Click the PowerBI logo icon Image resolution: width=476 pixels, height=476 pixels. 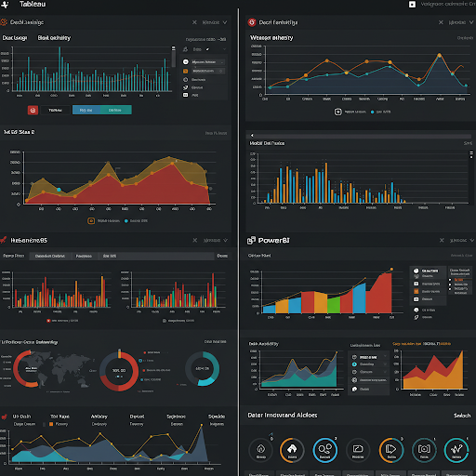coord(251,241)
